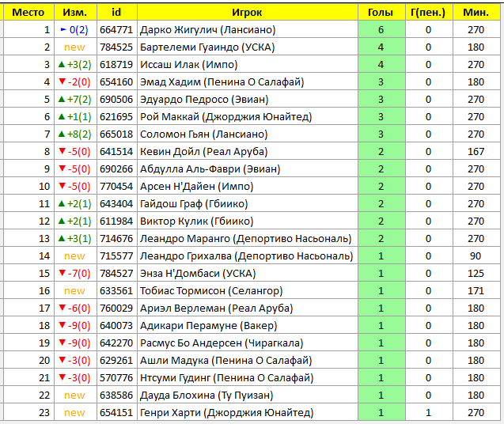Viewport: 504px width, 424px height.
Task: Select player Генри Харти (Джорджия Юнайтед)
Action: tap(226, 412)
